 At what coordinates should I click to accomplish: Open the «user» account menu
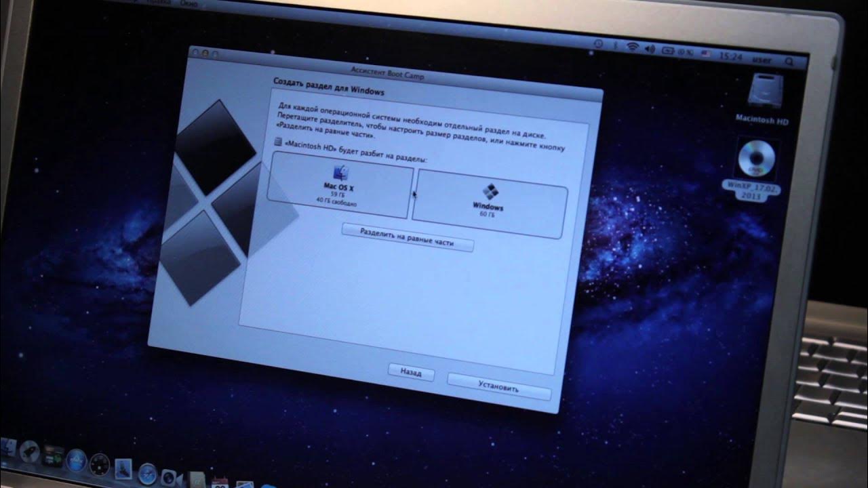[x=762, y=60]
